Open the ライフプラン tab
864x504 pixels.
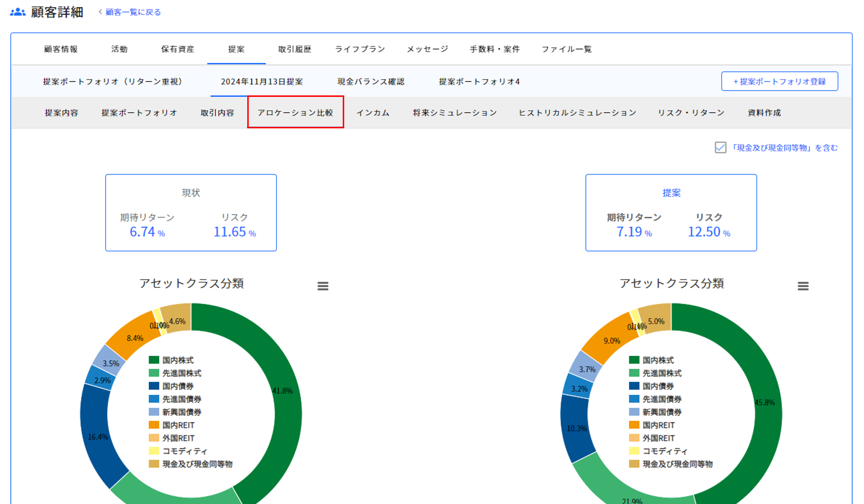pos(360,49)
